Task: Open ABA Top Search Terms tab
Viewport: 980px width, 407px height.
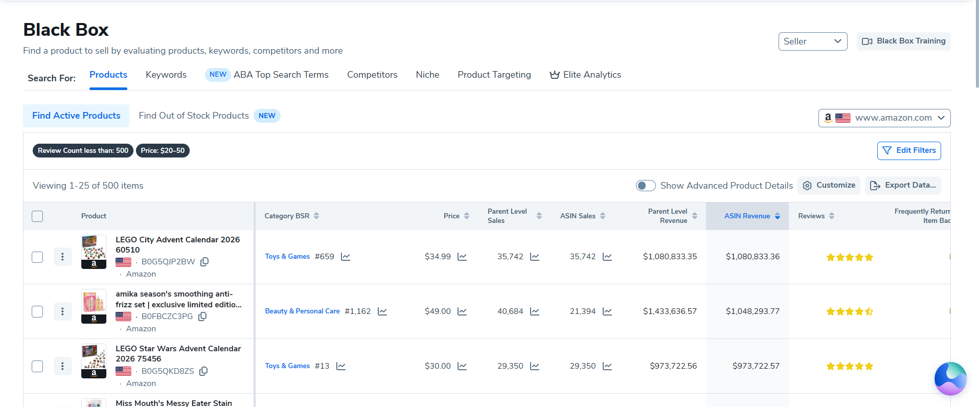Action: pos(267,75)
